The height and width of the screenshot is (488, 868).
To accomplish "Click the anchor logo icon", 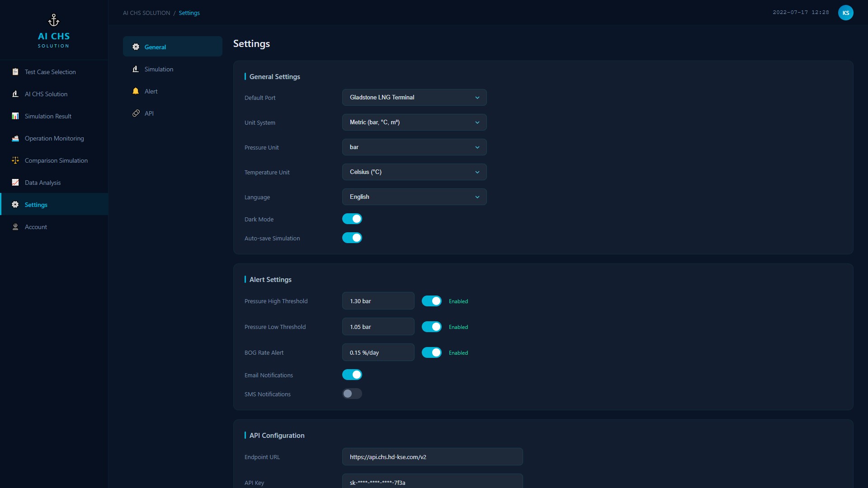I will [54, 20].
